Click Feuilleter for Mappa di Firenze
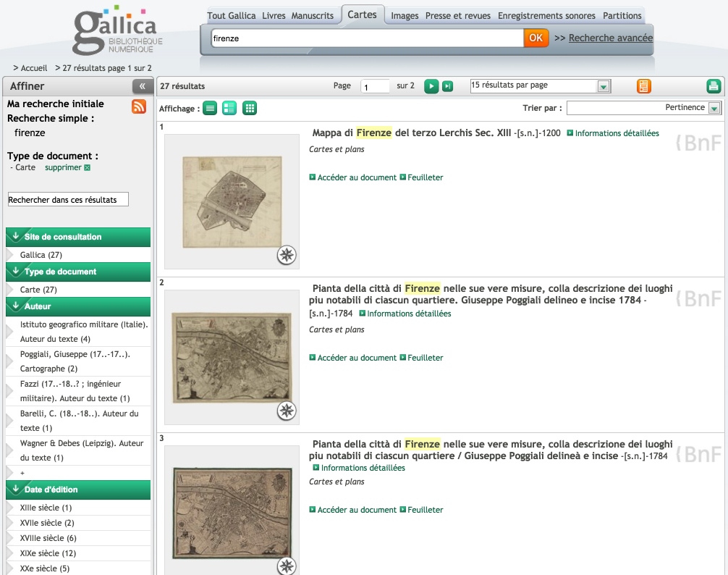 [422, 177]
